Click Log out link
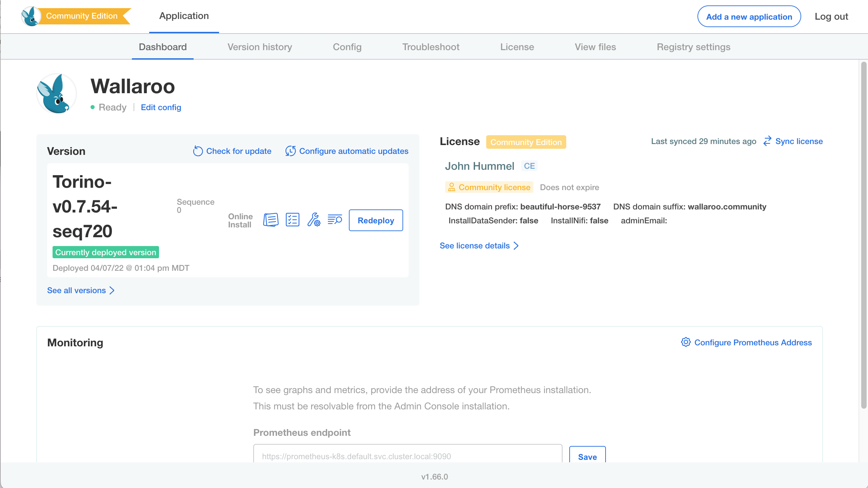The image size is (868, 488). click(x=831, y=17)
